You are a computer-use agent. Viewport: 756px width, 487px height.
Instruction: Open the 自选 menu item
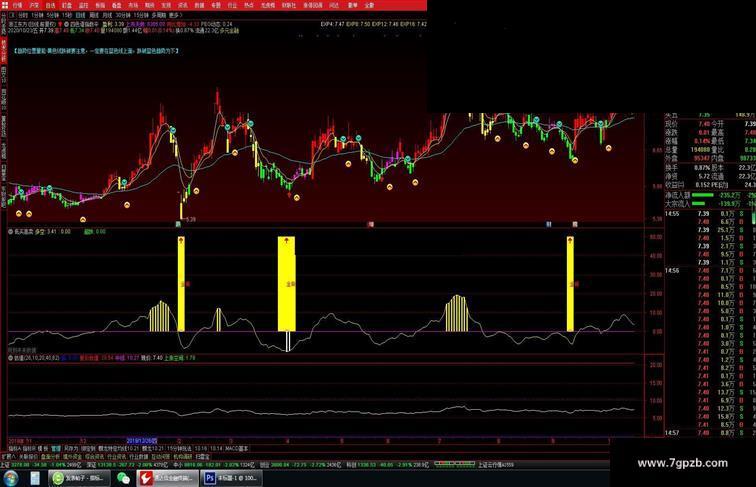tap(50, 5)
